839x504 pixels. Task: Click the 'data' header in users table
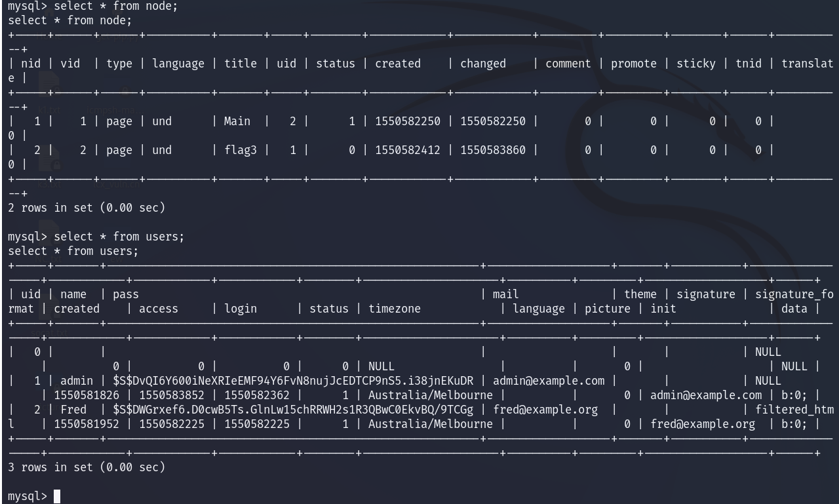point(794,309)
